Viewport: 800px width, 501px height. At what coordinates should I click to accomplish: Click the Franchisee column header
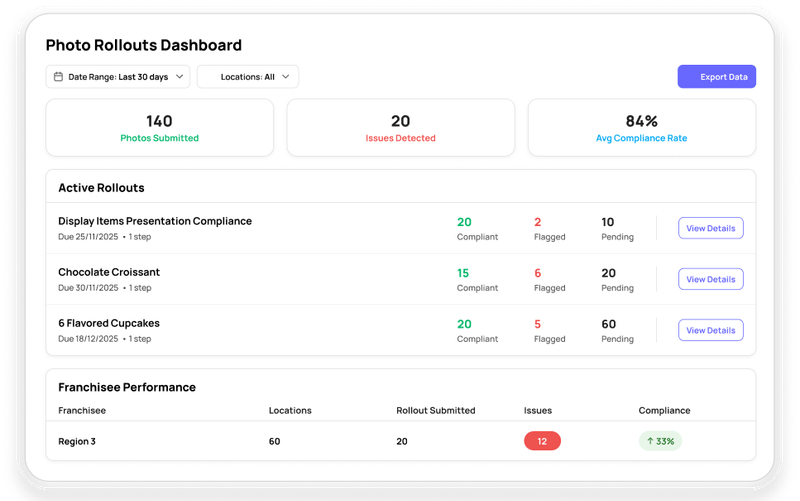pyautogui.click(x=82, y=410)
